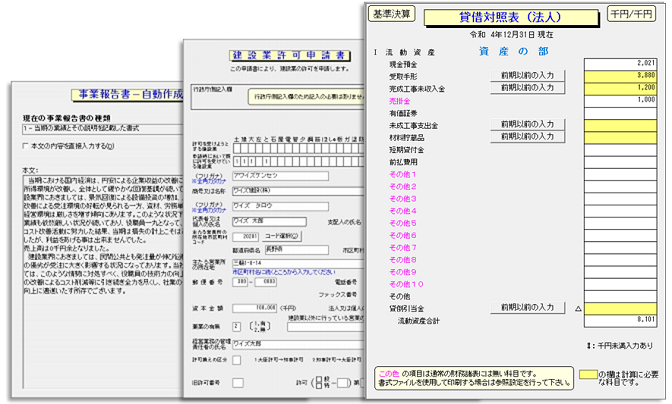Click the first 郵便番号 field showing 380
The width and height of the screenshot is (672, 404).
click(x=240, y=282)
